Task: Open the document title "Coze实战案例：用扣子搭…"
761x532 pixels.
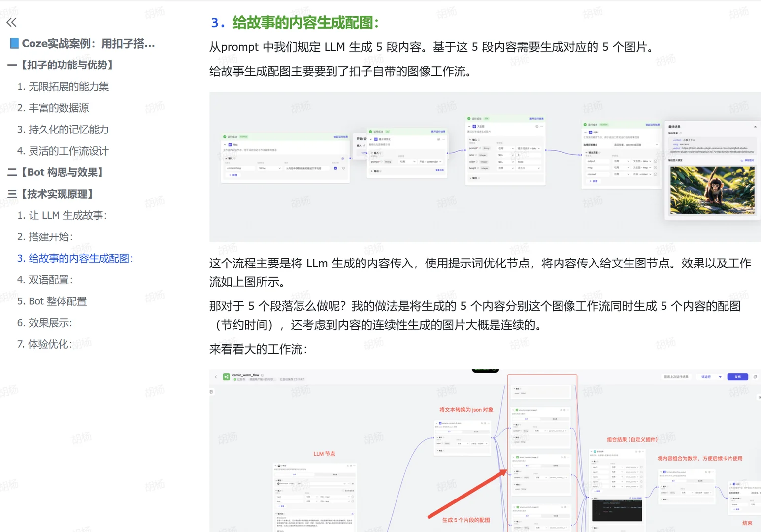Action: click(x=83, y=44)
